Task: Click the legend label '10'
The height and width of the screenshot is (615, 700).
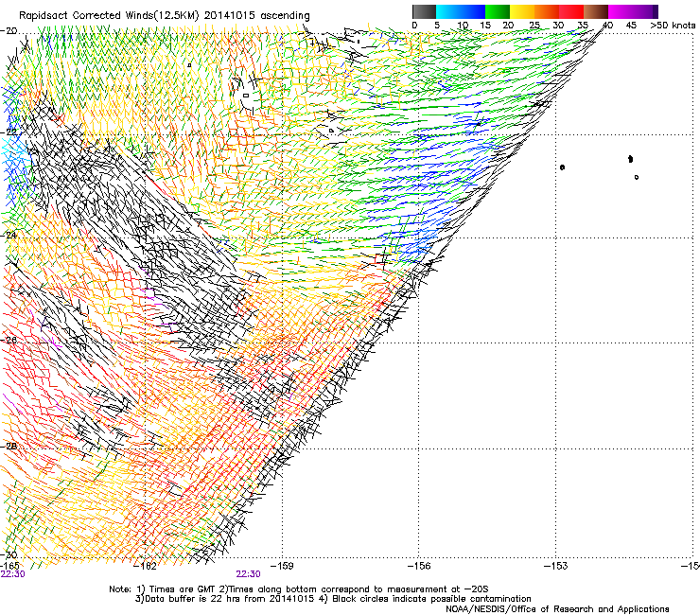Action: tap(463, 26)
